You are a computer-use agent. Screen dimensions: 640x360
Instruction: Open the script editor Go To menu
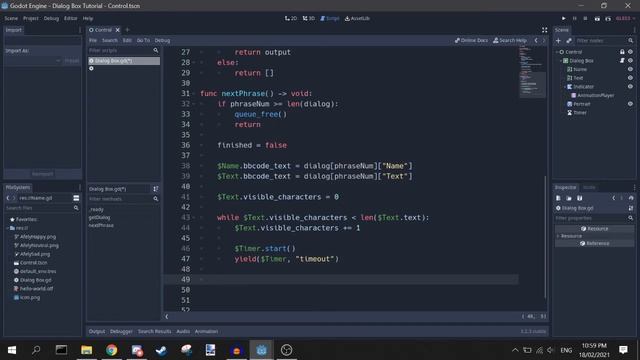143,40
